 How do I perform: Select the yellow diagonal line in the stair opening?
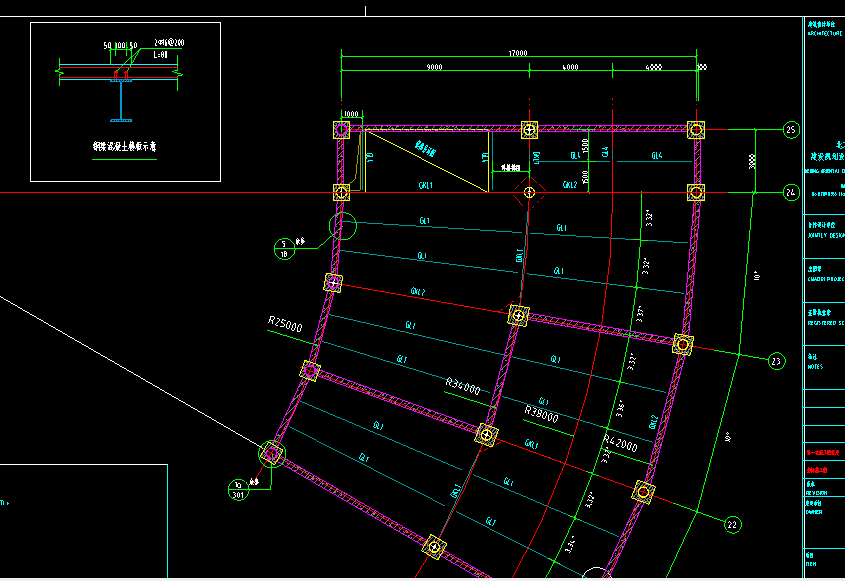[x=426, y=161]
